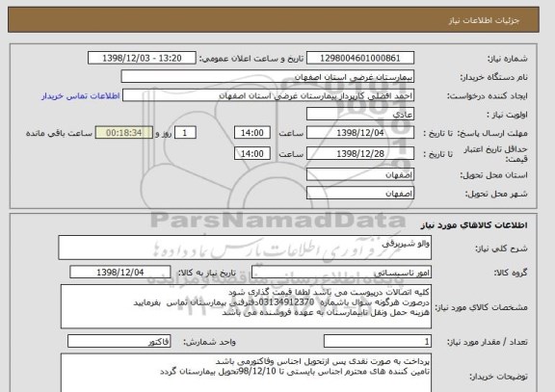
Task: Click the unit of measure field فاکتور
Action: pos(119,342)
